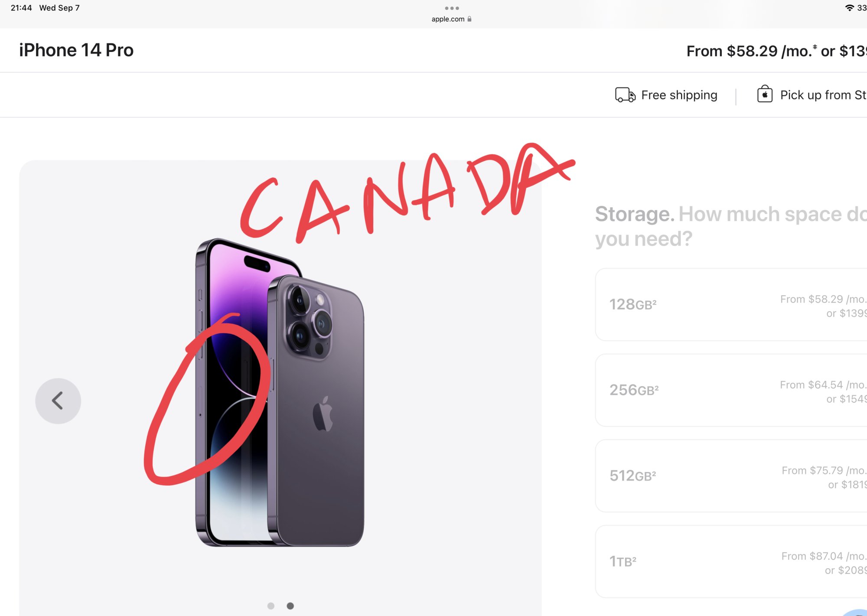Tap the time and date in status bar

(45, 8)
